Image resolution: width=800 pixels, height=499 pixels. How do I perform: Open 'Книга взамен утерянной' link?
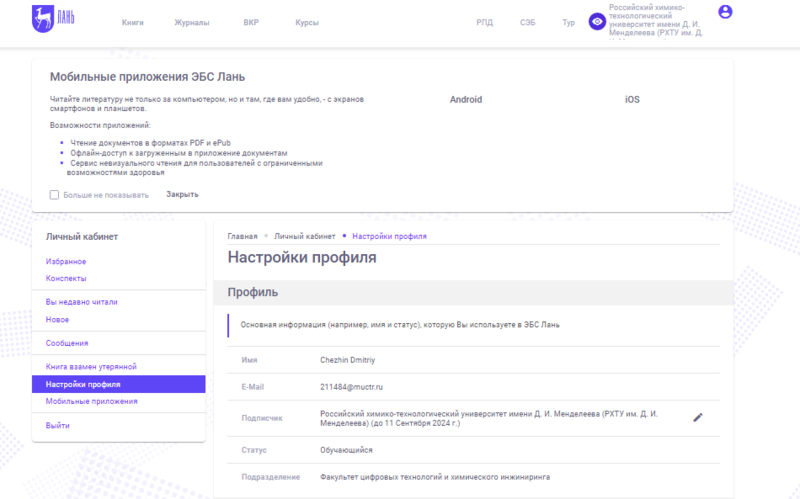coord(91,366)
